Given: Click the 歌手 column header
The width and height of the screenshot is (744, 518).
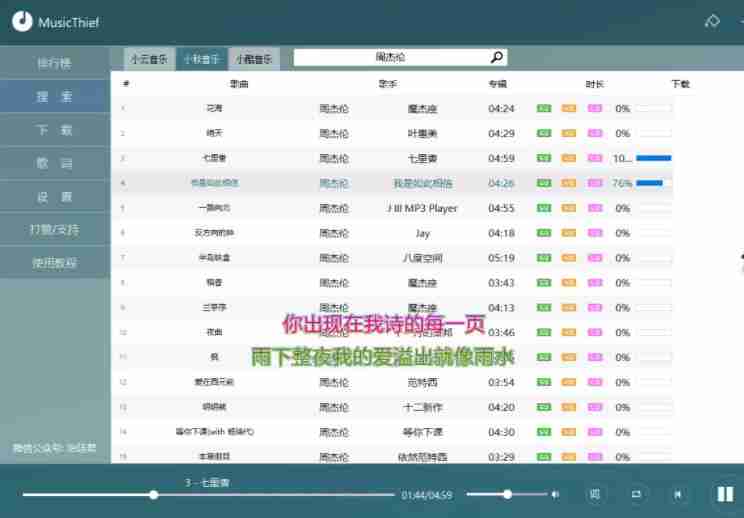Looking at the screenshot, I should pyautogui.click(x=388, y=84).
